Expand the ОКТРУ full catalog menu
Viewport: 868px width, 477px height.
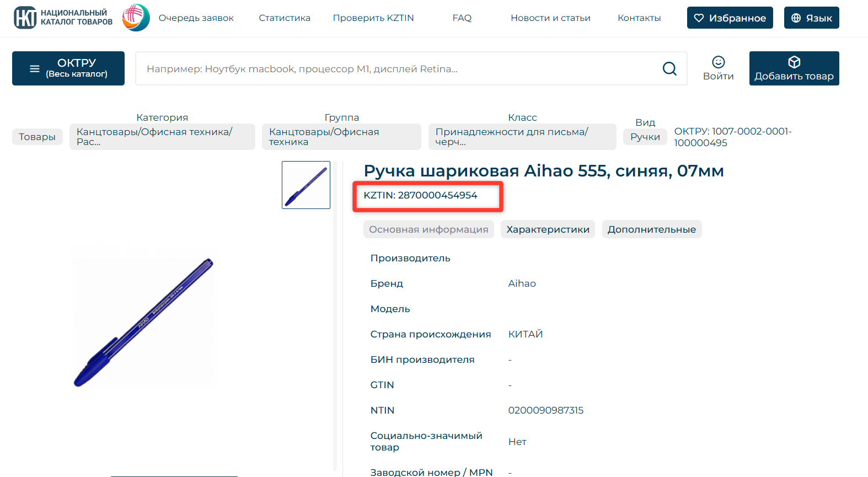click(x=68, y=68)
